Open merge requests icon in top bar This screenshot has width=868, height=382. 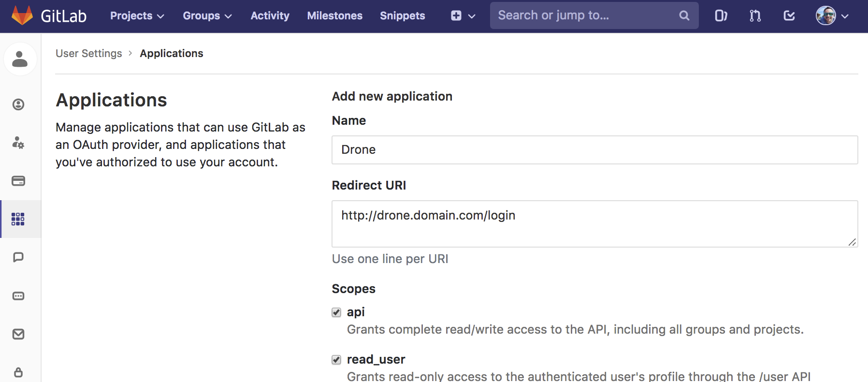coord(755,16)
